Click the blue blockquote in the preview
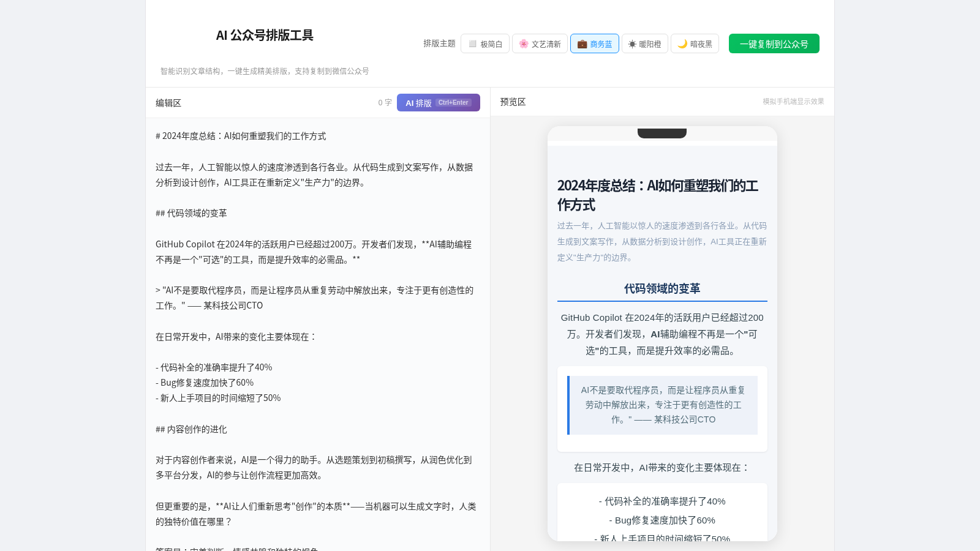The width and height of the screenshot is (980, 551). (663, 405)
